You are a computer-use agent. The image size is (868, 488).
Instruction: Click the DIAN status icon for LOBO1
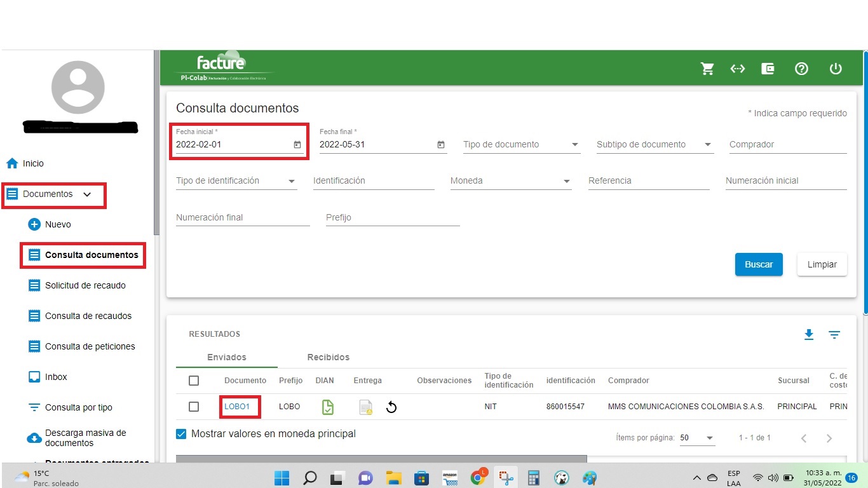(x=327, y=407)
